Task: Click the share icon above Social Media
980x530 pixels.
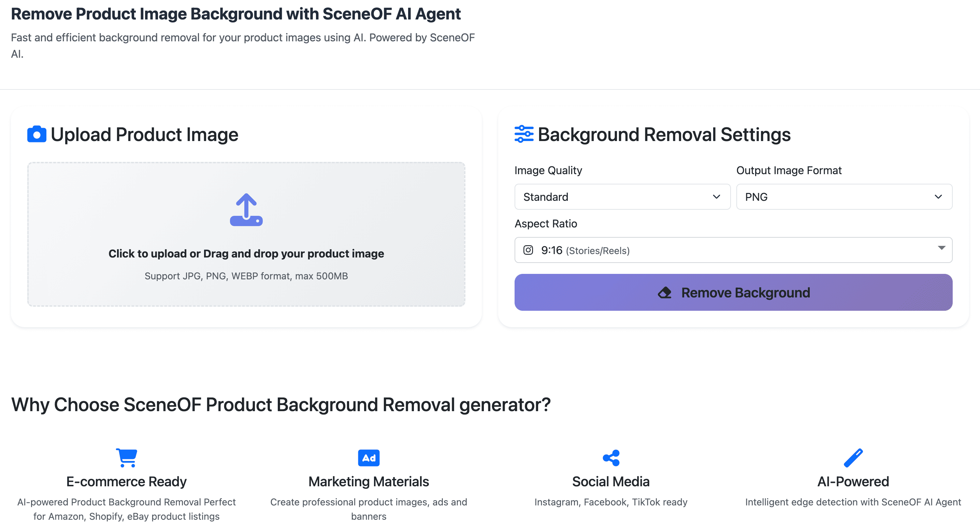Action: (x=611, y=458)
